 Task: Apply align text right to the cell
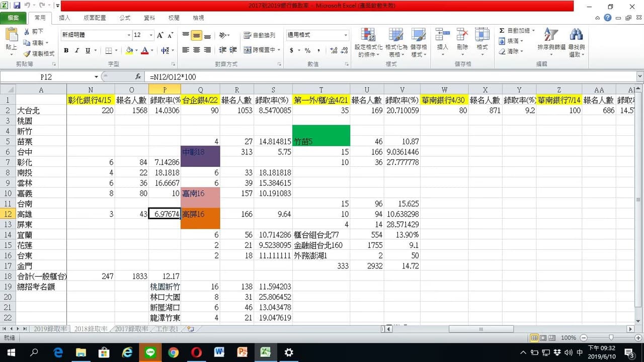[x=207, y=50]
